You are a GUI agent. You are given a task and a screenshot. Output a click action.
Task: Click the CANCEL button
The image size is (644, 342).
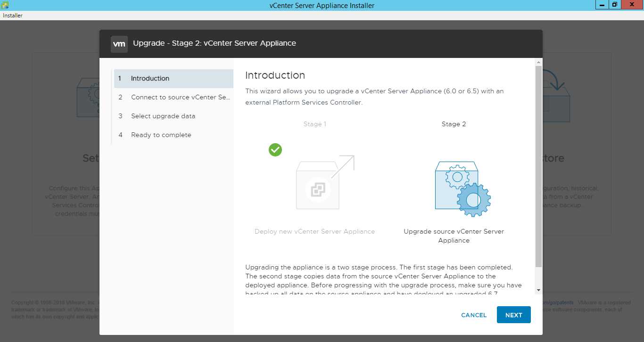click(473, 315)
